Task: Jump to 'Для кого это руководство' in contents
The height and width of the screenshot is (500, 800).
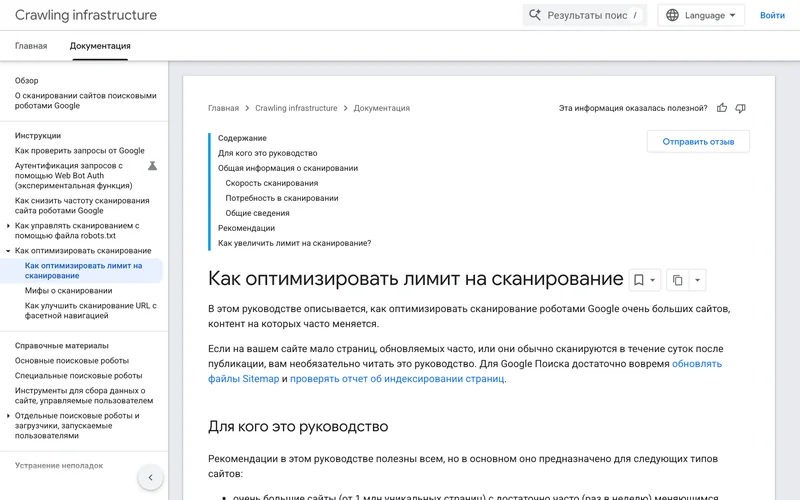Action: pos(267,153)
